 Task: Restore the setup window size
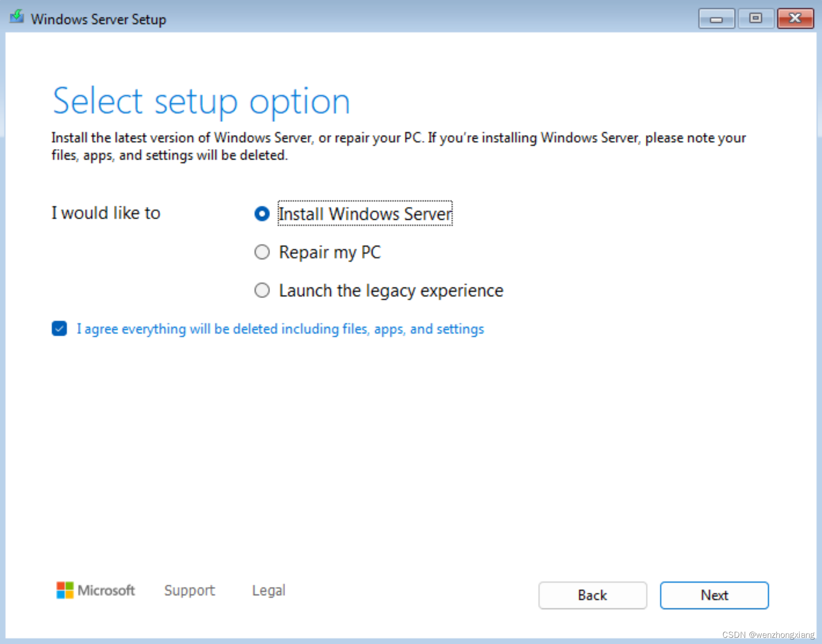[x=756, y=19]
